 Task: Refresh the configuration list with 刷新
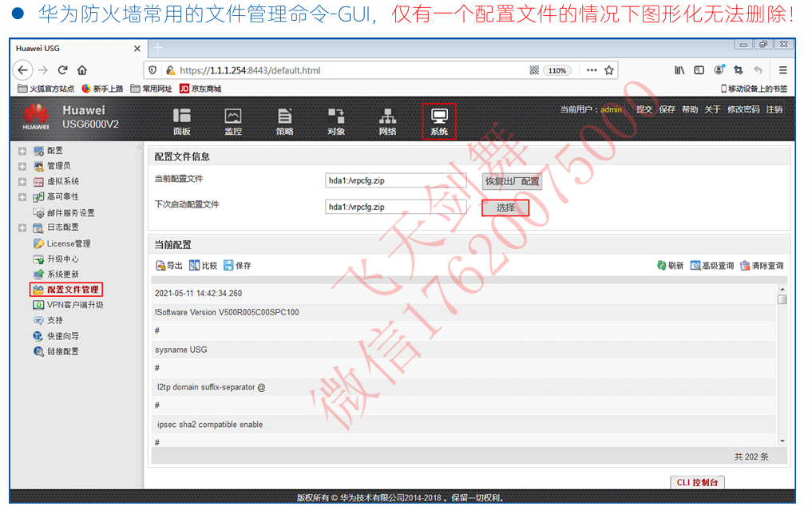[x=670, y=266]
